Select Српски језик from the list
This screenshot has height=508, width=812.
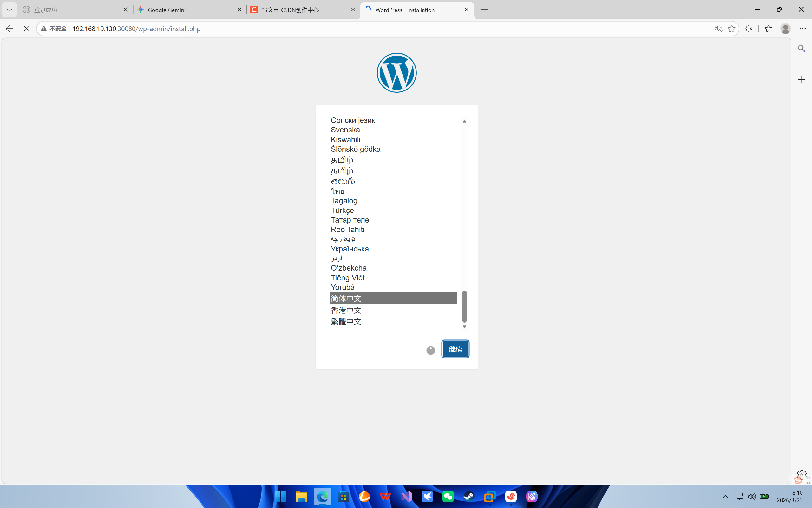pos(393,120)
